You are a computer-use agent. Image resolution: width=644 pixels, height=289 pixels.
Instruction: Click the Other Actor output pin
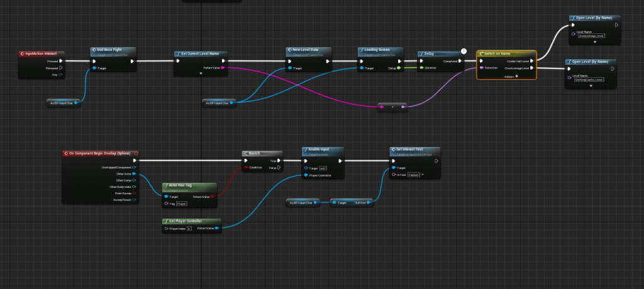point(136,174)
